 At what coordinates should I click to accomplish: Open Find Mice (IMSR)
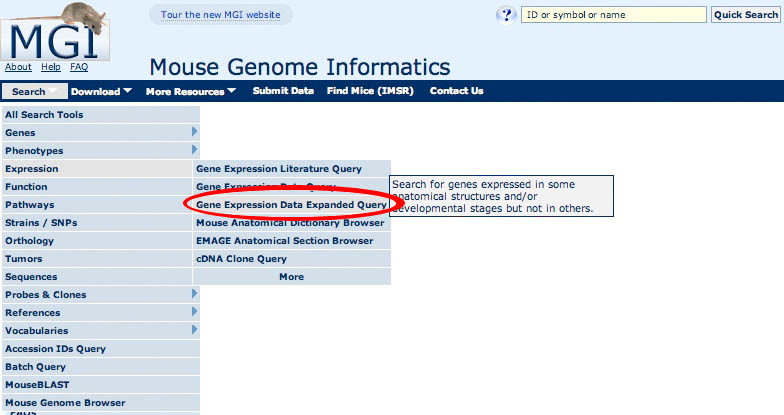(x=370, y=90)
